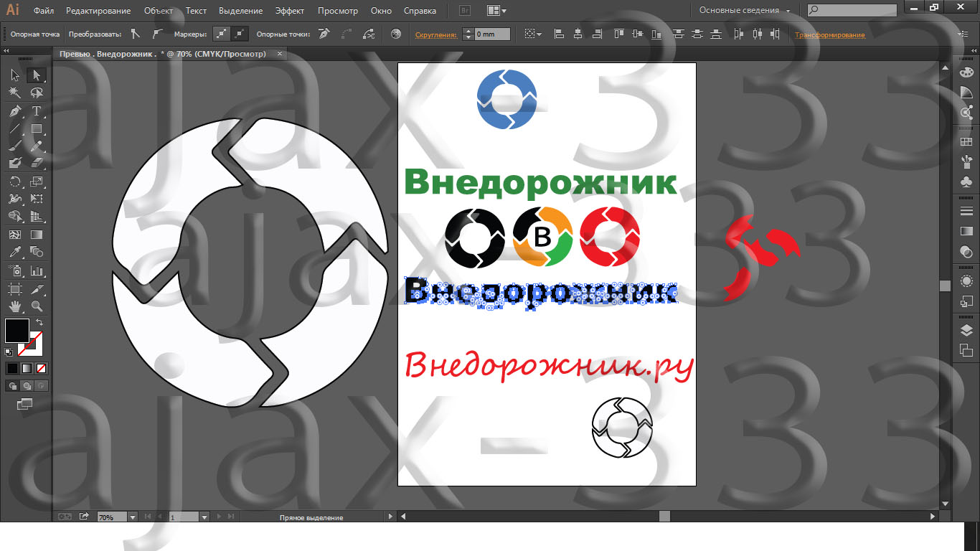Select the Shape Builder tool
Image resolution: width=980 pixels, height=551 pixels.
click(x=15, y=216)
